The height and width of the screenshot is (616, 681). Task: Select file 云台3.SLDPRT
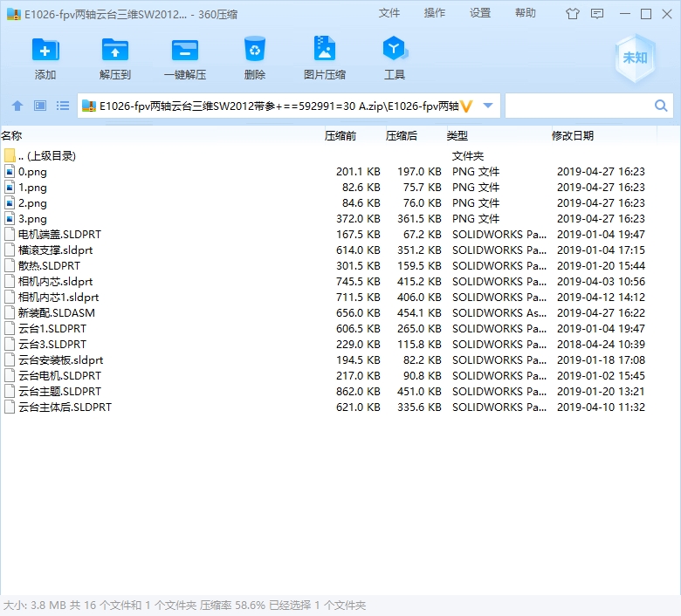[x=52, y=345]
